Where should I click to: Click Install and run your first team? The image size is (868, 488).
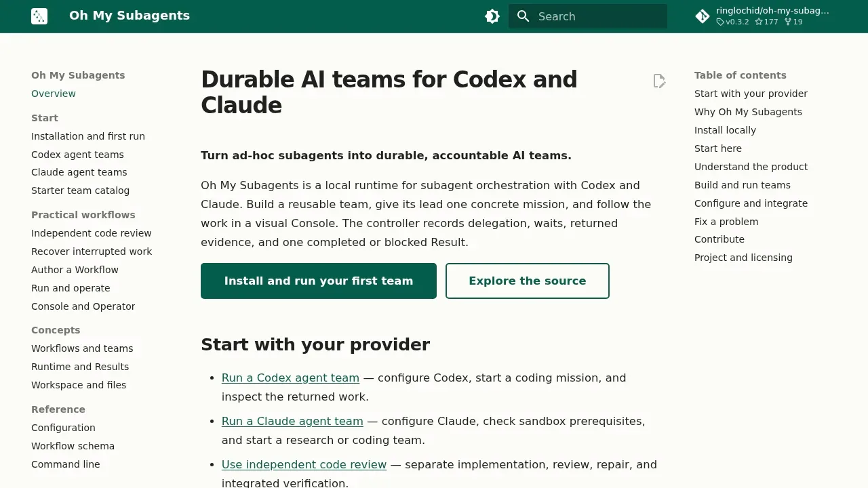(319, 281)
